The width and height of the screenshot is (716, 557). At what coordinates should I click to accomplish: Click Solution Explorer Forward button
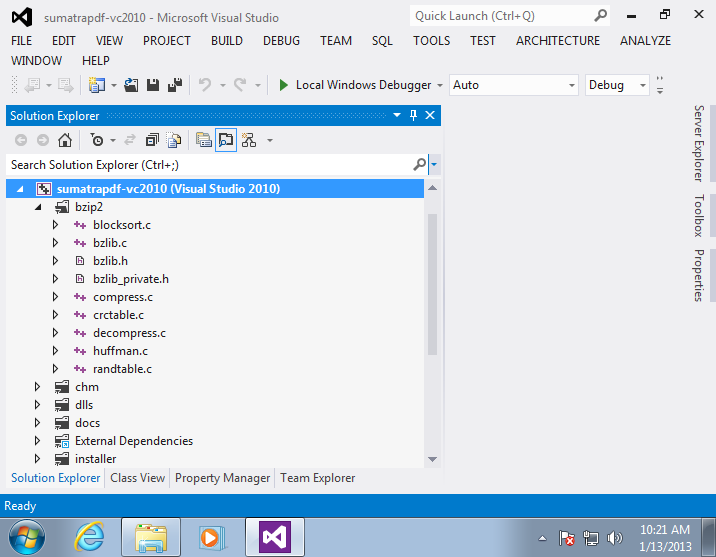click(x=43, y=140)
